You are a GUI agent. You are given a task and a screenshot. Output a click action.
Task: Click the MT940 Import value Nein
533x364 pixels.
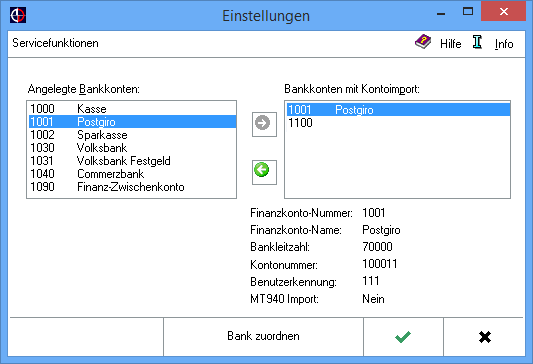(373, 299)
